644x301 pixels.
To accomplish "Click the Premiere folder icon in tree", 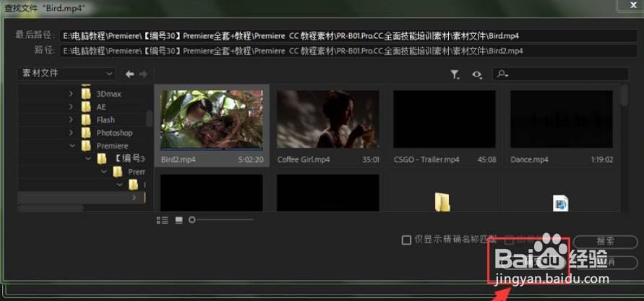I will point(86,146).
